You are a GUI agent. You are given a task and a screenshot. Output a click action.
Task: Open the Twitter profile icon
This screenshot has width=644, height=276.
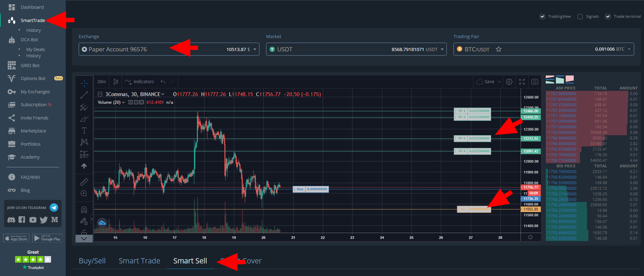(44, 220)
